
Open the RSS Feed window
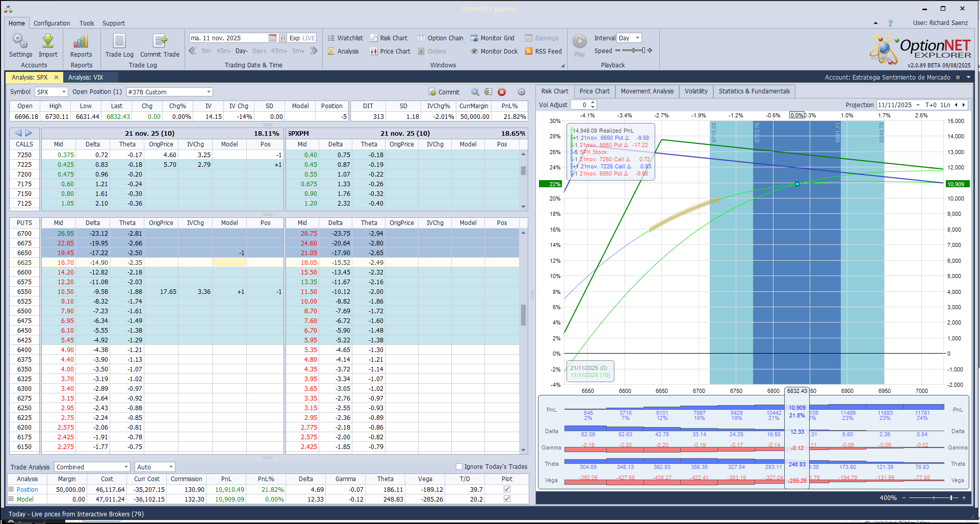(x=544, y=51)
